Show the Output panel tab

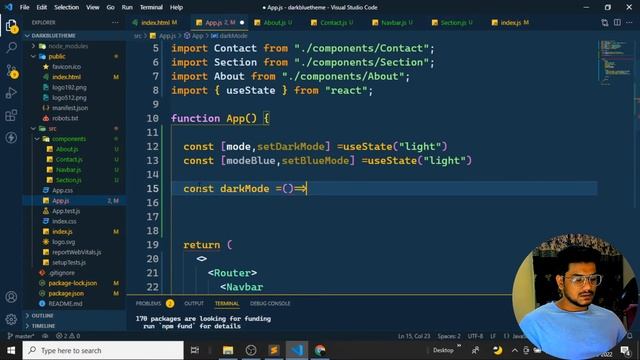(x=194, y=304)
